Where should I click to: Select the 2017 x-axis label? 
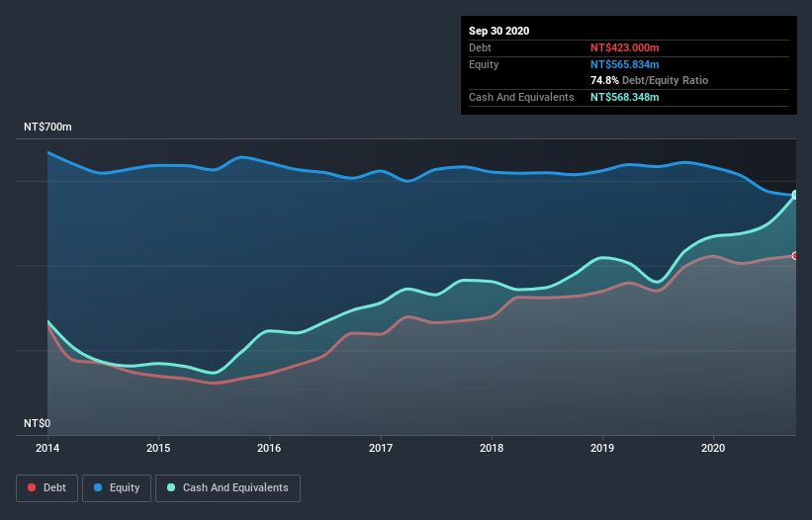coord(381,448)
